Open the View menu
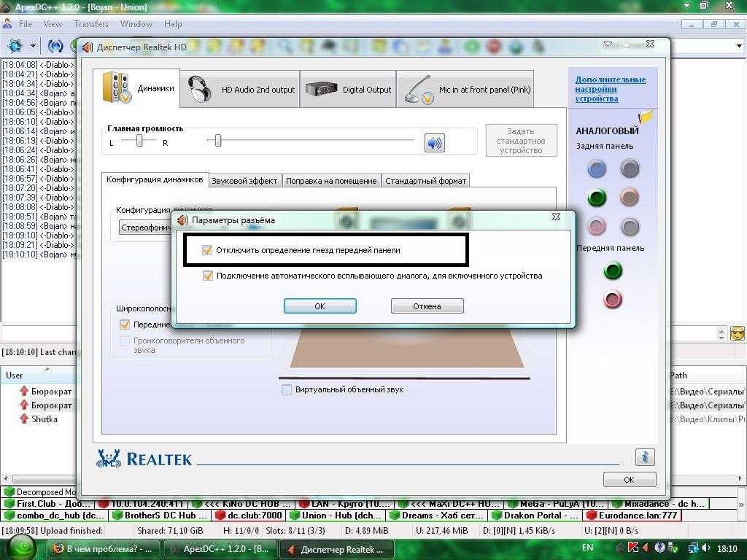Image resolution: width=747 pixels, height=560 pixels. point(53,24)
